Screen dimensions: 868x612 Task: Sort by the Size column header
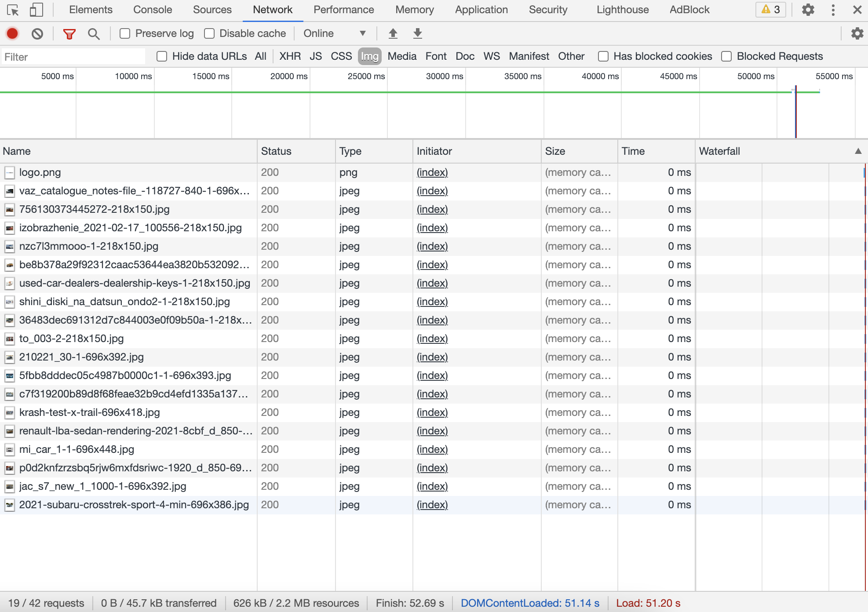click(580, 151)
